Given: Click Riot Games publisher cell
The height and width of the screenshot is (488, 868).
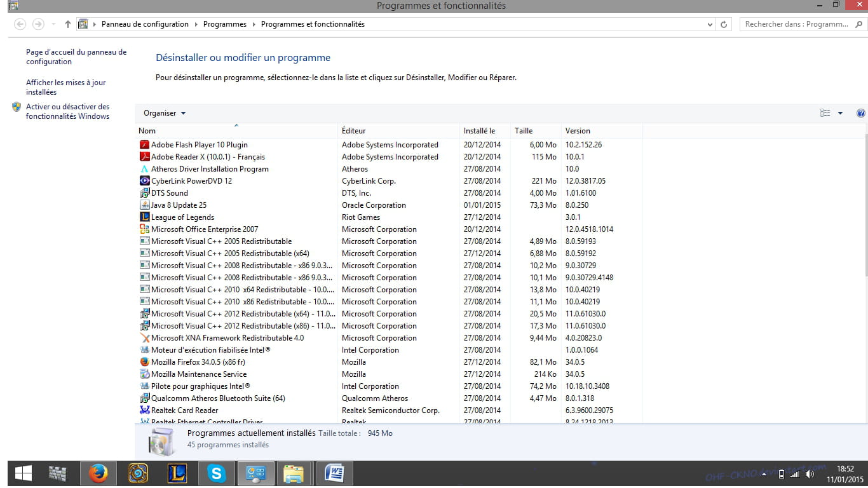Looking at the screenshot, I should click(361, 217).
